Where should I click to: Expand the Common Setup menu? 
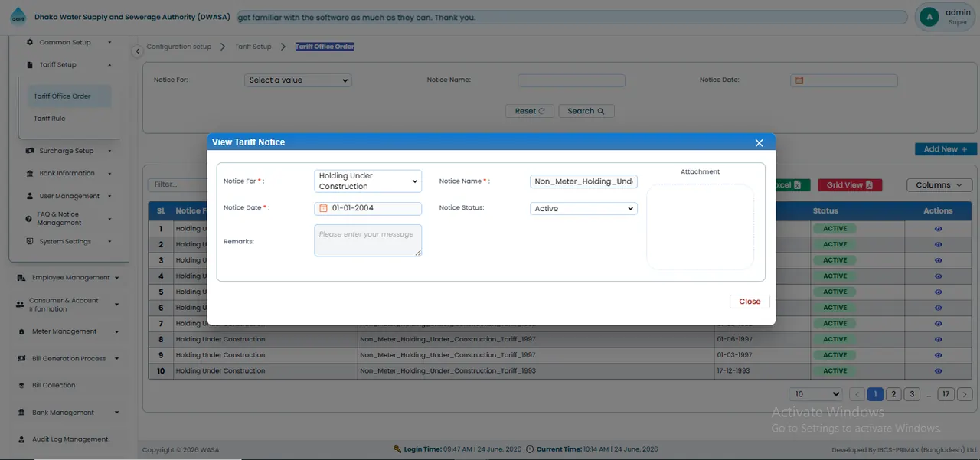click(x=68, y=42)
